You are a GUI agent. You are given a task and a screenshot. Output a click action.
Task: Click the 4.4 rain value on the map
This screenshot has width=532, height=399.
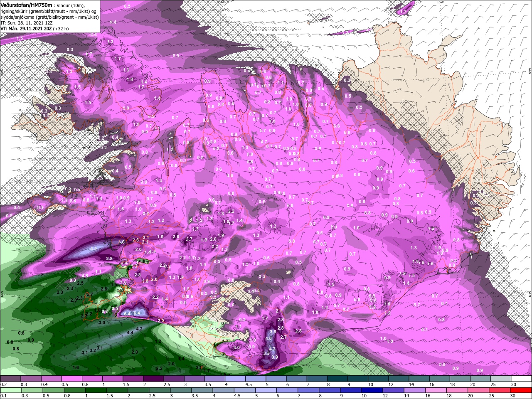tap(130, 332)
